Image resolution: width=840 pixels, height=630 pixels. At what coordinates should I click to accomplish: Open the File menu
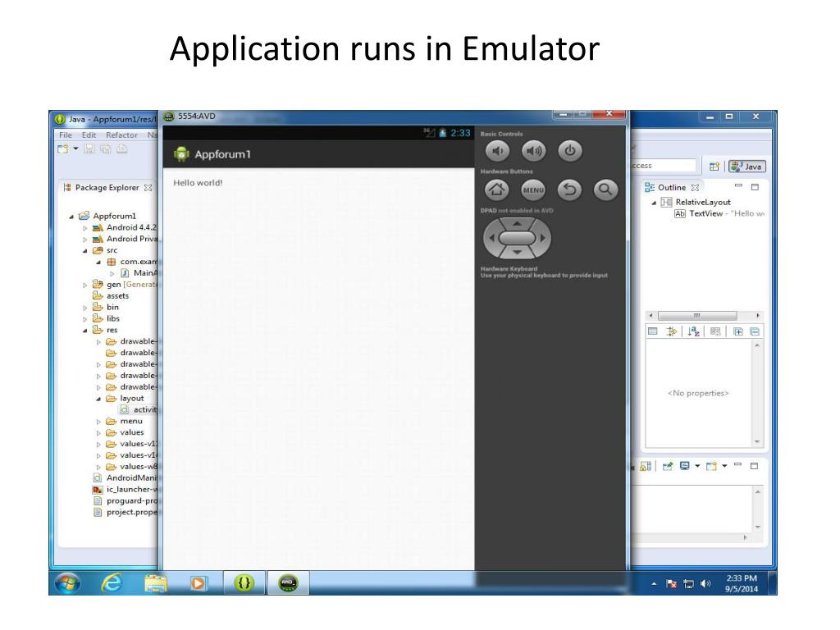click(x=66, y=135)
